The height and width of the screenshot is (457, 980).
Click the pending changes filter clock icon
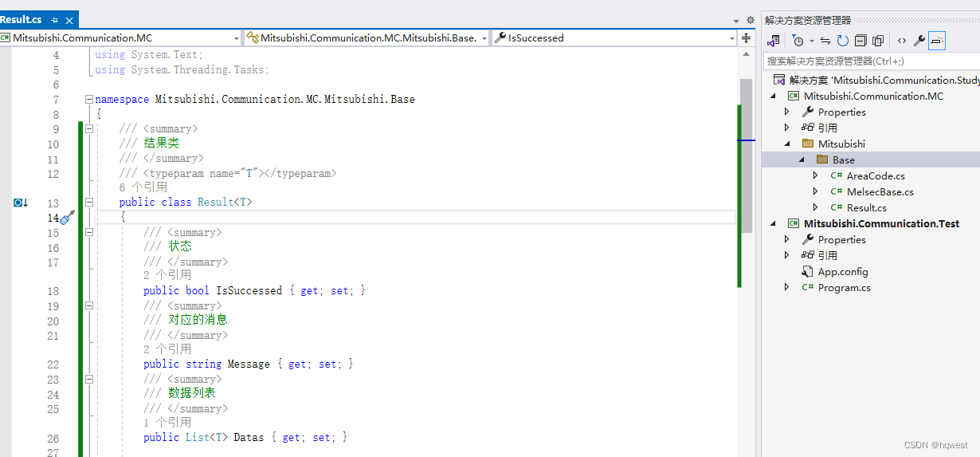click(798, 41)
